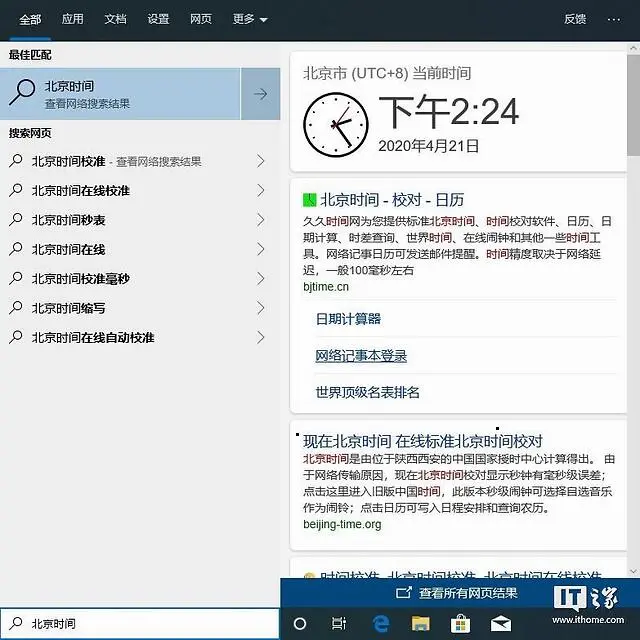
Task: Click the scrollbar down arrow
Action: 633,571
